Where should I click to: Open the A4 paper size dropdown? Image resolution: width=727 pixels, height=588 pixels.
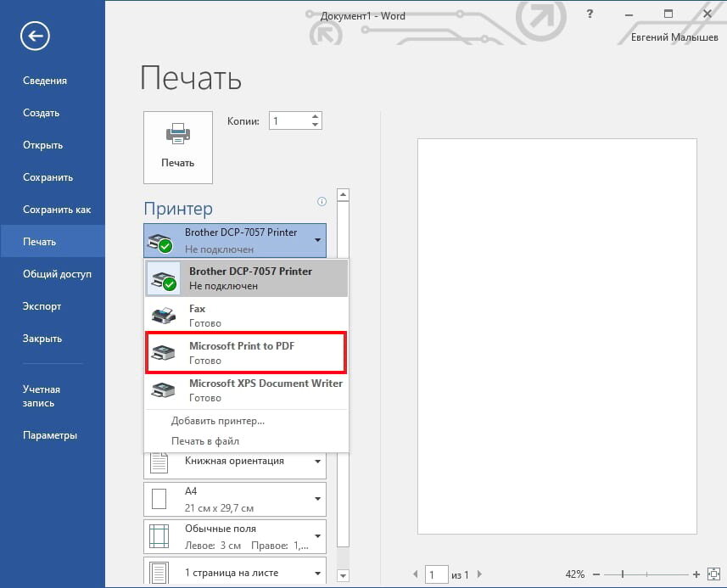tap(235, 500)
